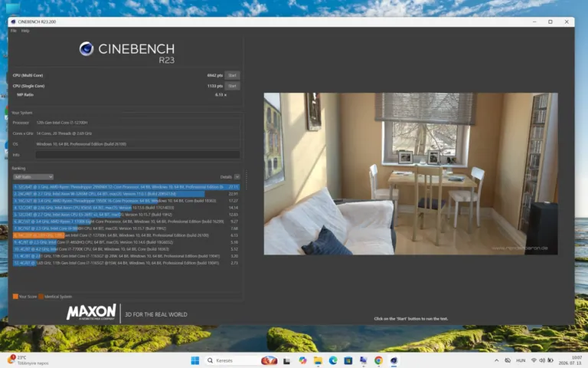Image resolution: width=588 pixels, height=368 pixels.
Task: Maximize the Cinebench window
Action: [550, 21]
